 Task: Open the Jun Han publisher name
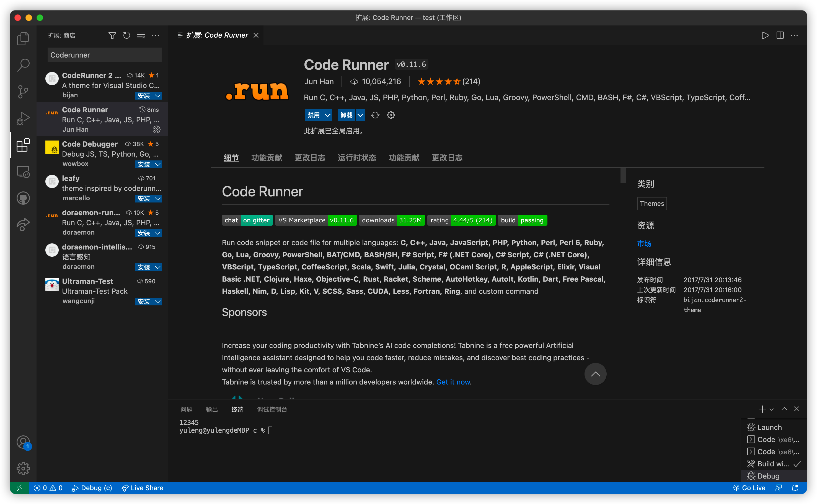319,81
